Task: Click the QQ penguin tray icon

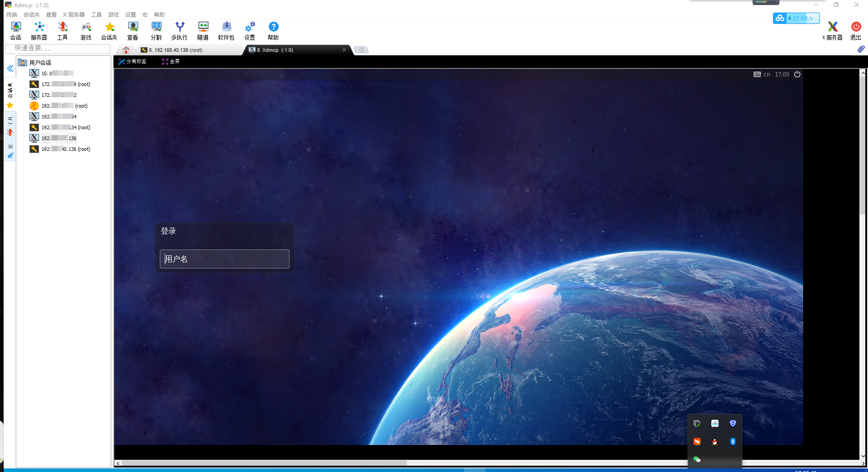Action: tap(715, 441)
